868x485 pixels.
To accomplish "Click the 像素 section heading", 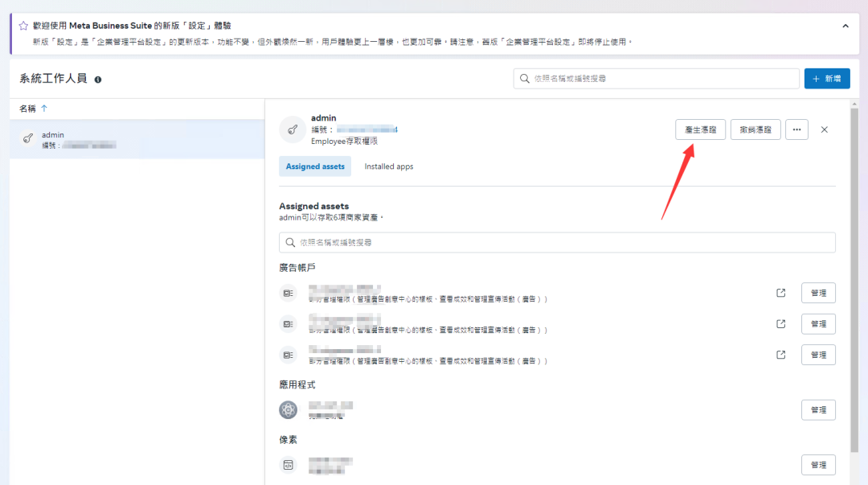I will pos(288,439).
